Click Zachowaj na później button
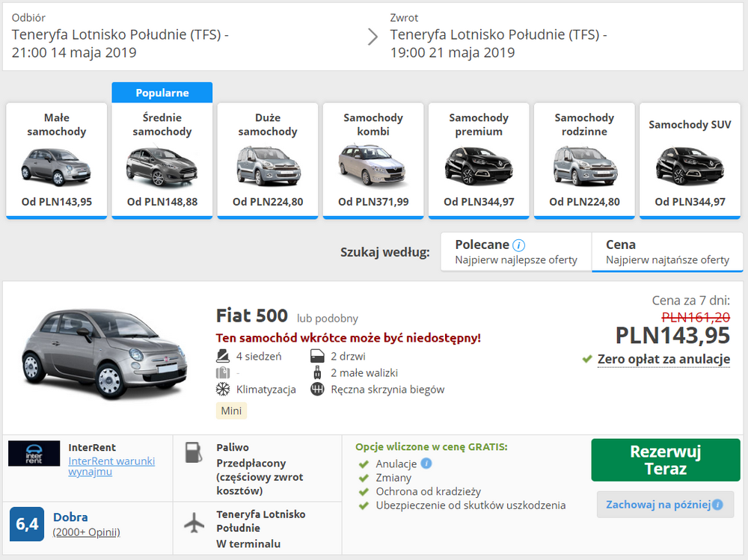The width and height of the screenshot is (748, 560). (x=666, y=505)
